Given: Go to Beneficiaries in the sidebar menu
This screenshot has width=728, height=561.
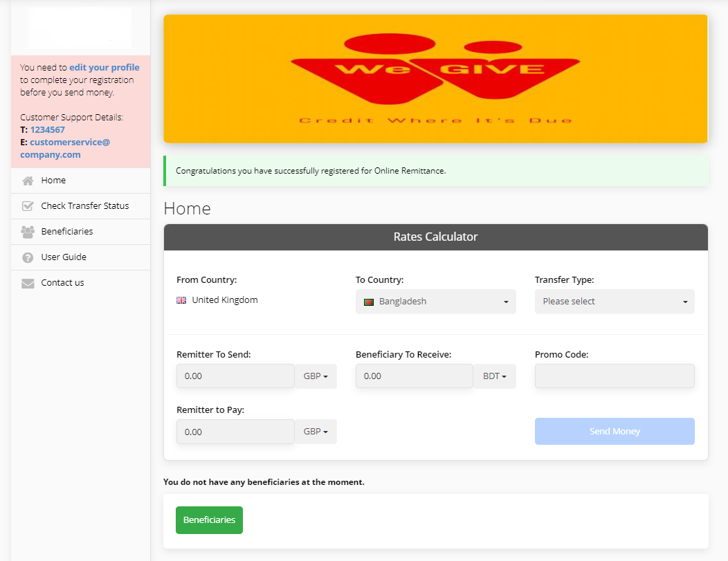Looking at the screenshot, I should coord(81,232).
